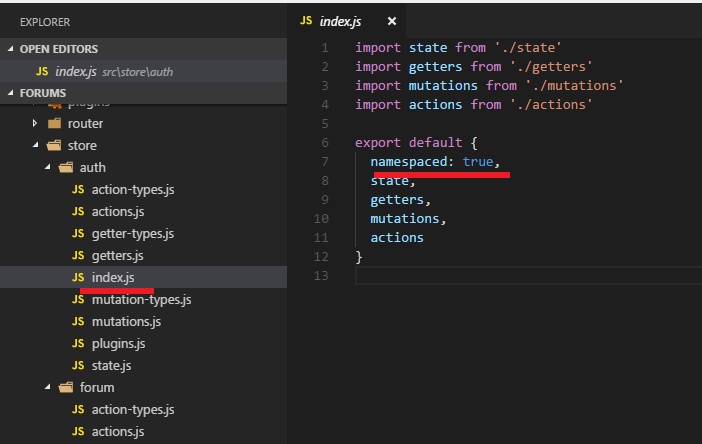Open mutation-types.js in the explorer
Screen dimensions: 702x444
coord(141,299)
